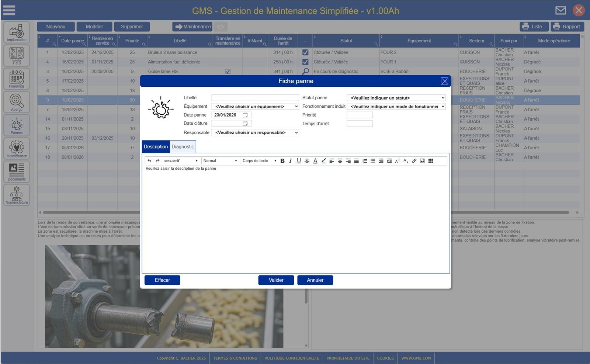Choose the text color tool
Viewport: 590px width, 364px height.
pyautogui.click(x=315, y=161)
